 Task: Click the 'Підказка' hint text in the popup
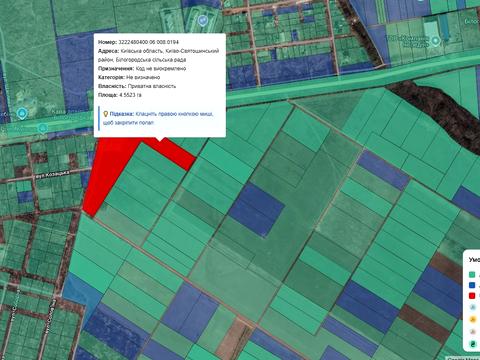pos(158,118)
